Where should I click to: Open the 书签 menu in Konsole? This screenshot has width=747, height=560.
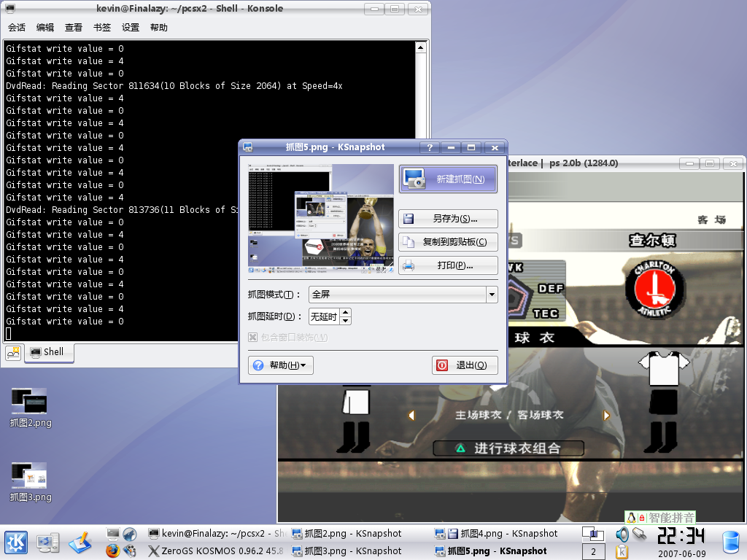pos(102,28)
